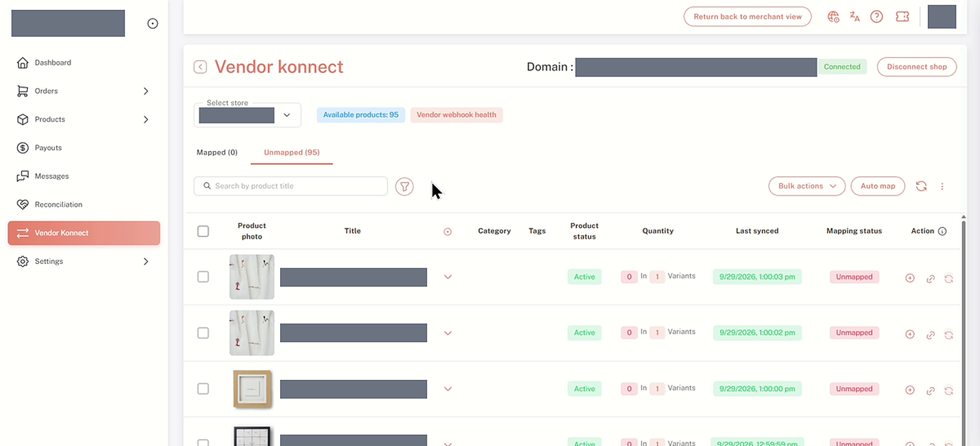
Task: Link the product synced at 1:00:02 pm
Action: 930,335
